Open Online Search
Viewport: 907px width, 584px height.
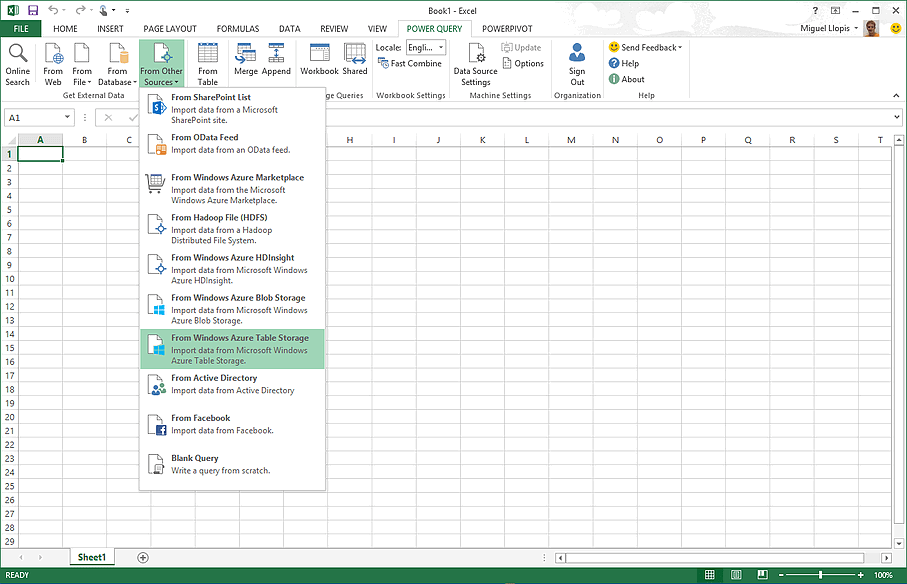(x=18, y=65)
